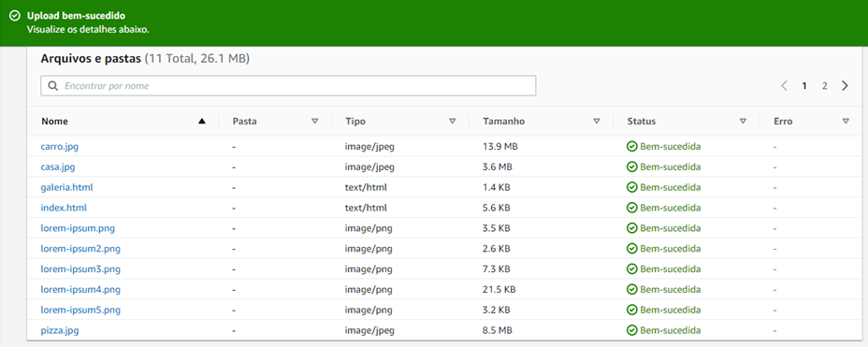Click carro.jpg success status icon
Image resolution: width=868 pixels, height=347 pixels.
(x=631, y=147)
